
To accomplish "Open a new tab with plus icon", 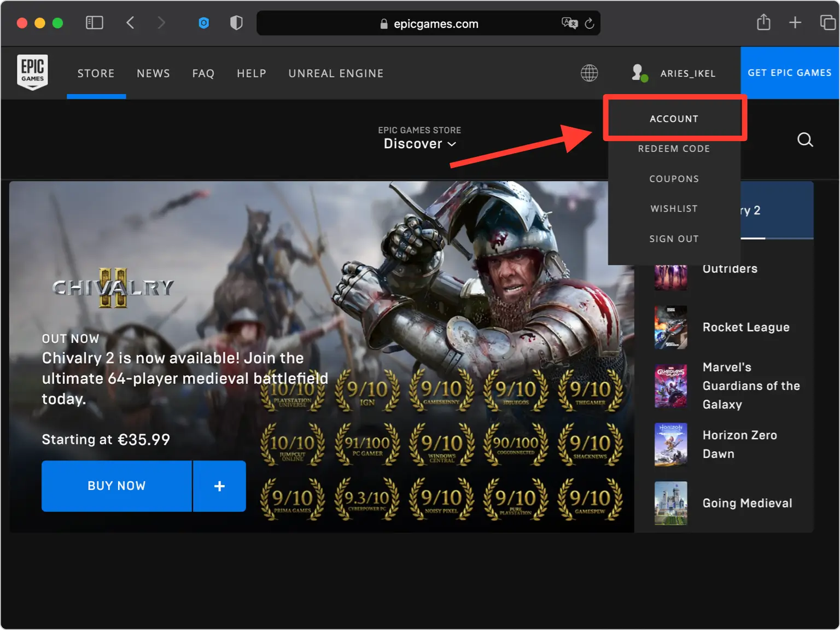I will (x=795, y=22).
